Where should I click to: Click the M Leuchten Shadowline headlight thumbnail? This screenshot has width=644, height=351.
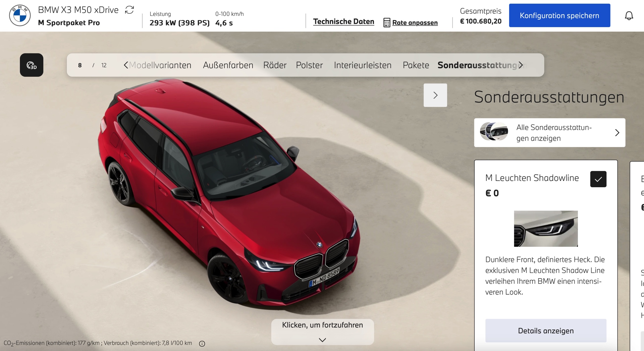click(545, 229)
